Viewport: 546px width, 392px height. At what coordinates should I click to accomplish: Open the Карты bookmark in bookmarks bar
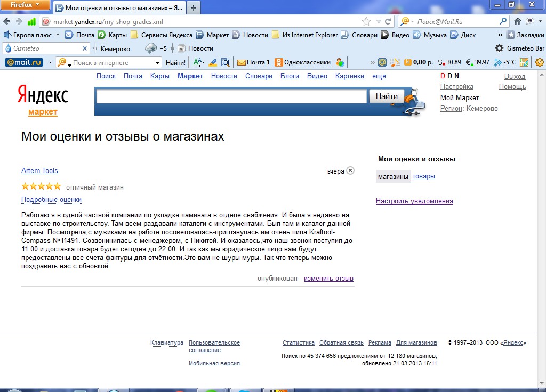coord(112,35)
